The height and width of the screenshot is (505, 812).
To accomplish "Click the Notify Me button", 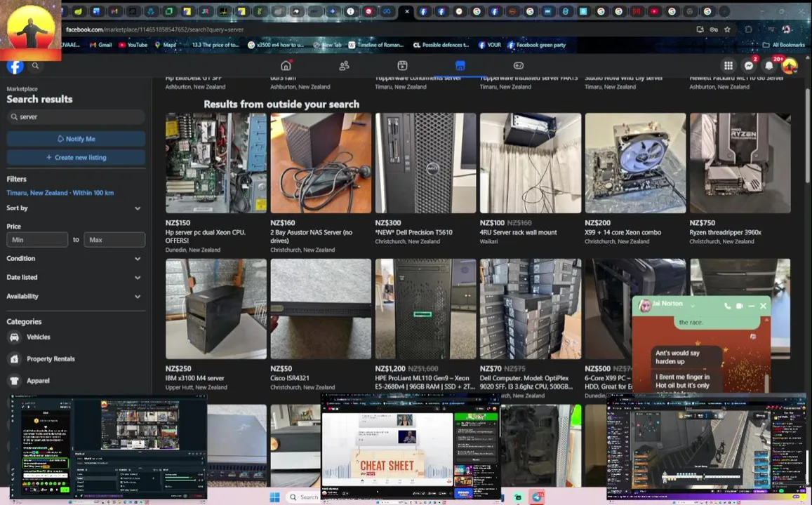I will tap(76, 139).
